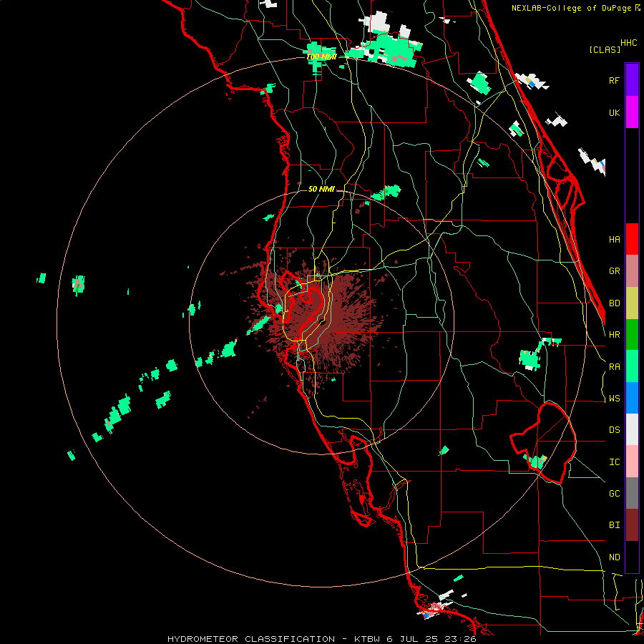Click the 'DS' legend label
This screenshot has height=644, width=644.
(x=614, y=430)
